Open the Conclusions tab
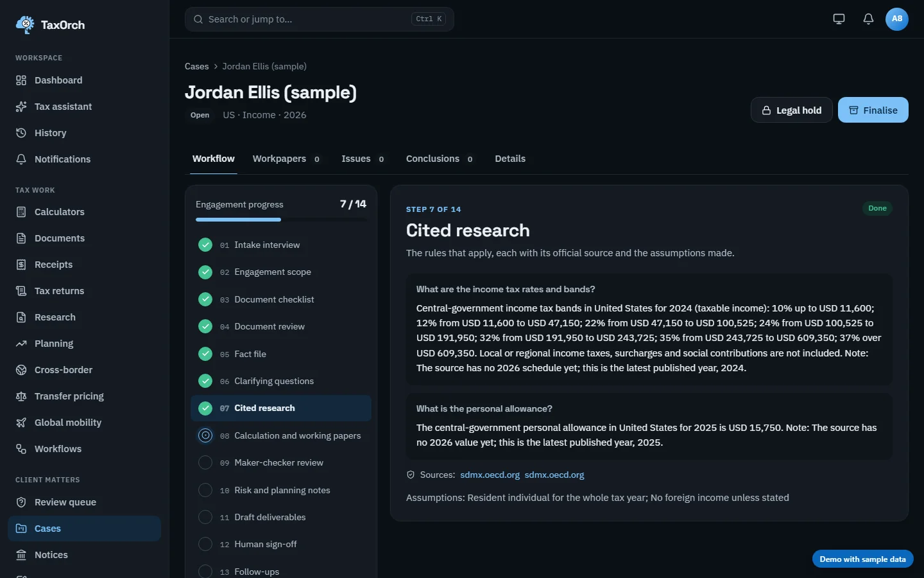Screen dimensions: 924x578 (x=440, y=159)
